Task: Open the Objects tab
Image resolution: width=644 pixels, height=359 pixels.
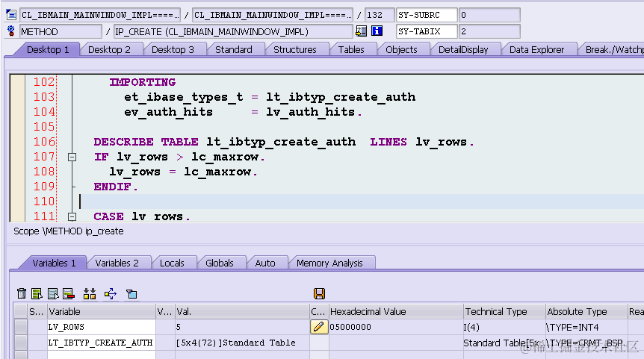Action: coord(401,50)
